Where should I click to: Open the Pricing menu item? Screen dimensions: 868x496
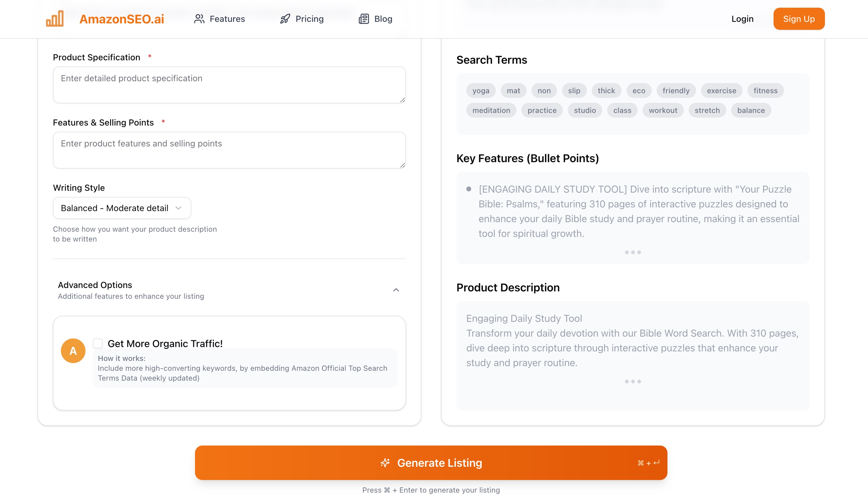[302, 19]
